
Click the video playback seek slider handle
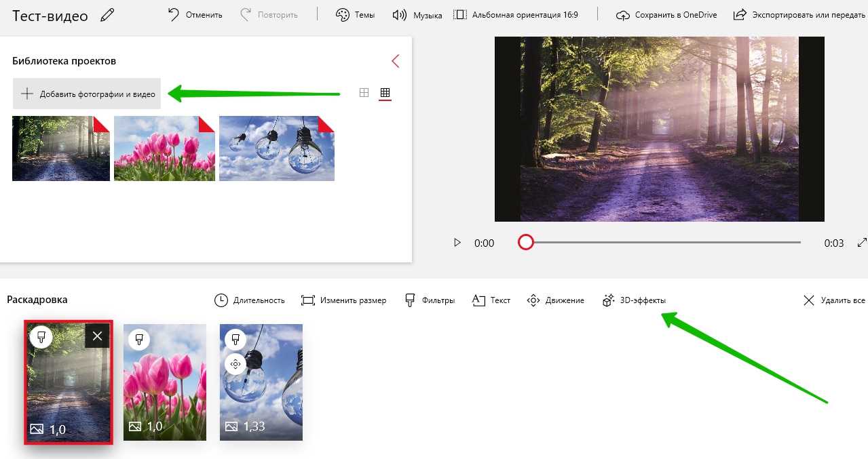click(x=525, y=242)
